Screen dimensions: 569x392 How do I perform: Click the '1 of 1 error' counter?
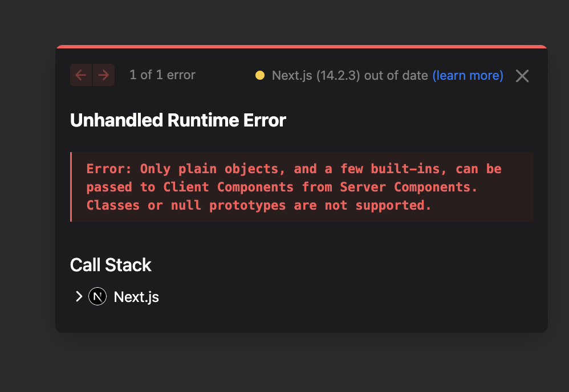point(162,75)
